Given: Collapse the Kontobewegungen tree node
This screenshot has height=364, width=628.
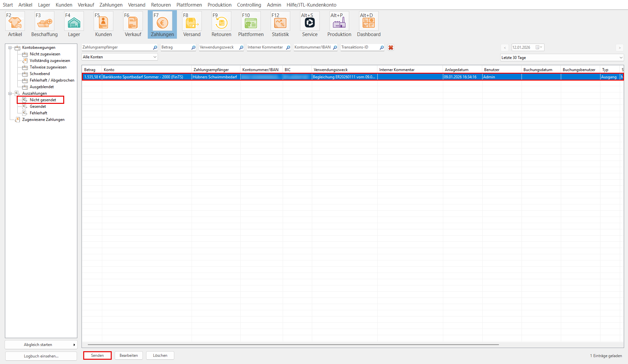Looking at the screenshot, I should 10,48.
